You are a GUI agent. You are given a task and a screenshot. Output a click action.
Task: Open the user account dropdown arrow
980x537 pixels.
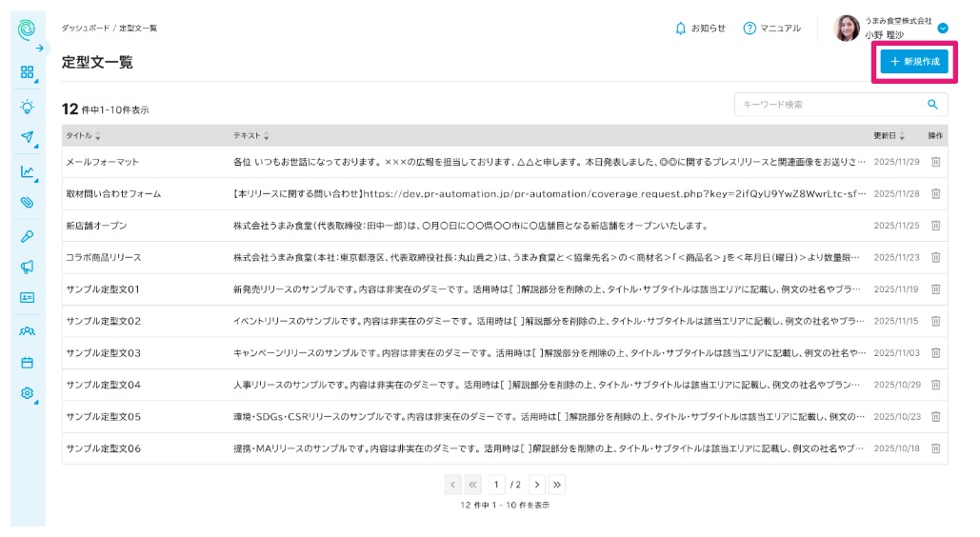tap(943, 29)
